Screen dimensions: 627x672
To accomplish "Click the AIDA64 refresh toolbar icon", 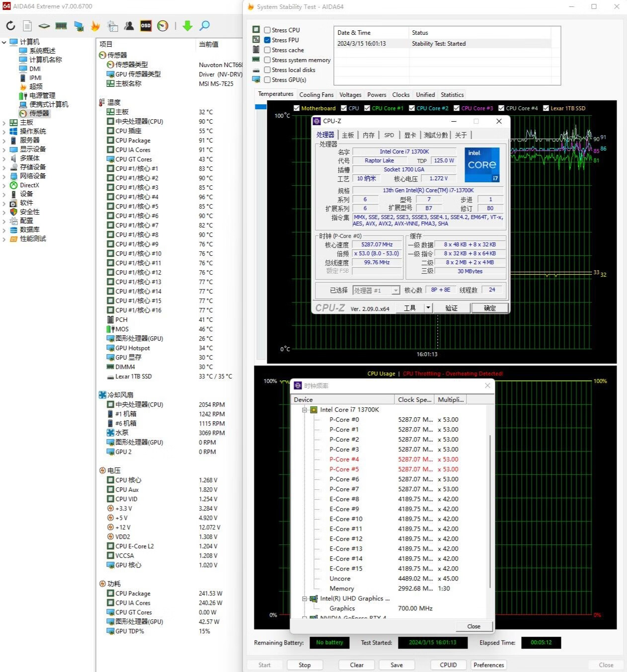I will 10,26.
